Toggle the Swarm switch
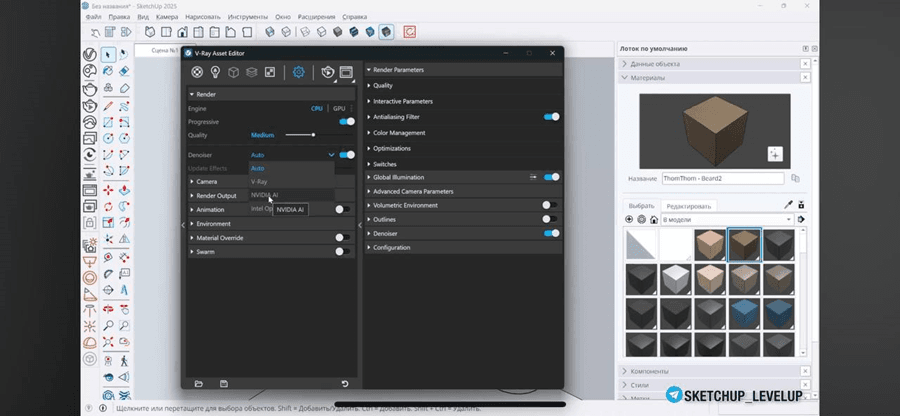 tap(343, 251)
